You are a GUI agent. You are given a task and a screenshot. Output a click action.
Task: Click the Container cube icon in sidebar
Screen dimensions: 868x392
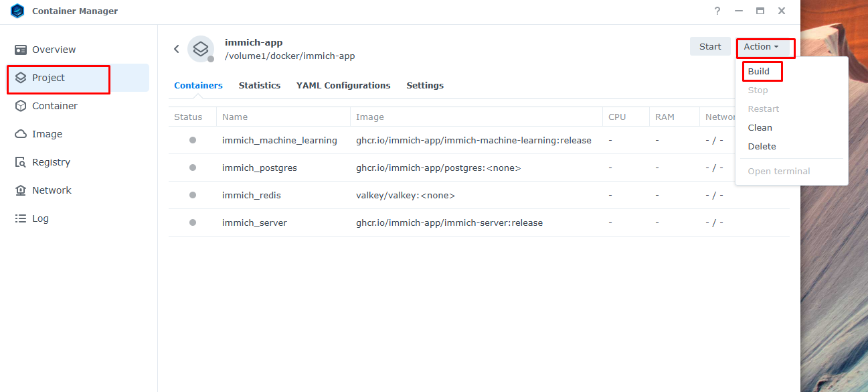(x=21, y=106)
